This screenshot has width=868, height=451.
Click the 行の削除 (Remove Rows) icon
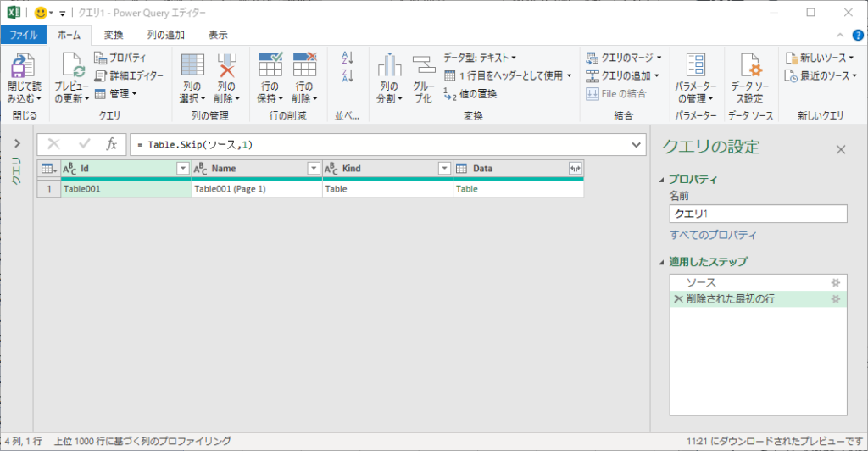click(304, 66)
